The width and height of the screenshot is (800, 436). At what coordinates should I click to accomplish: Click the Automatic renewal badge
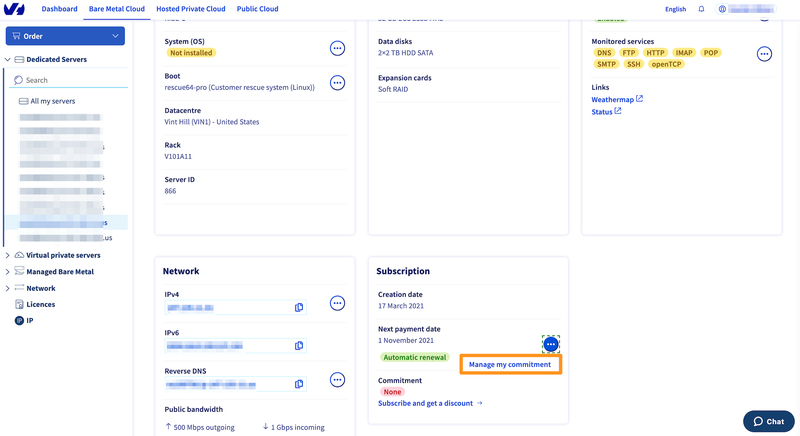[x=415, y=357]
